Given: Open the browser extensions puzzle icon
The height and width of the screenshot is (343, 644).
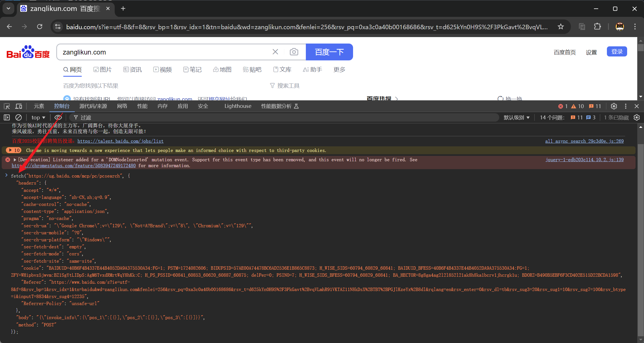Looking at the screenshot, I should (597, 26).
